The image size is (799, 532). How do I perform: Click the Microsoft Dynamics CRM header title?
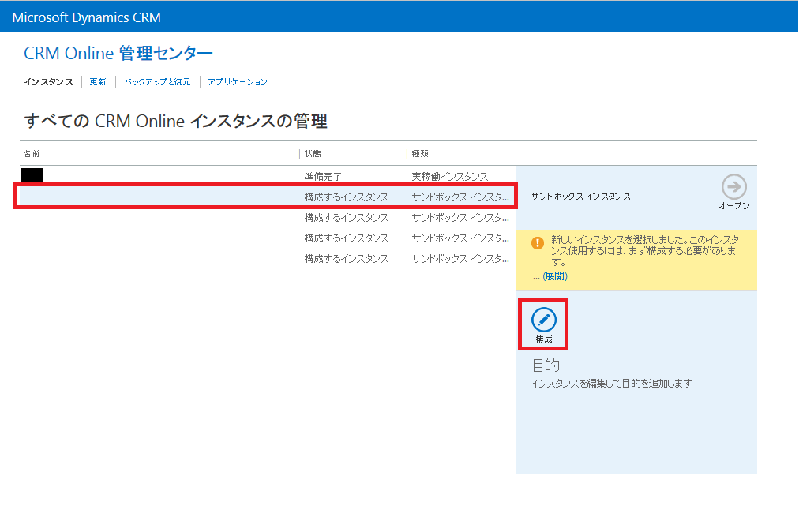tap(86, 17)
